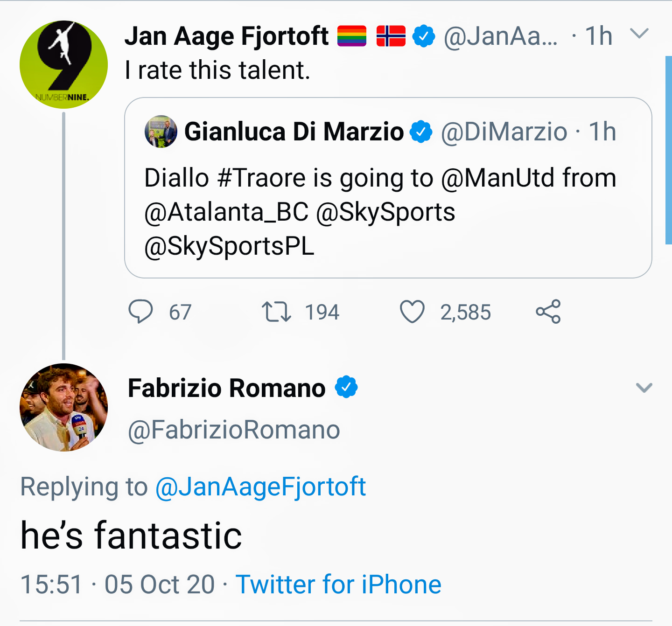Share Jan Aage Fjortoft's tweet

[548, 312]
